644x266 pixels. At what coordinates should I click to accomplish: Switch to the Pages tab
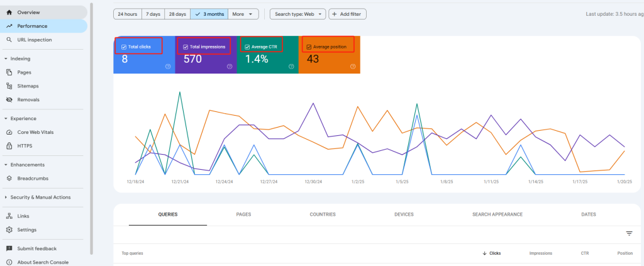(x=243, y=214)
